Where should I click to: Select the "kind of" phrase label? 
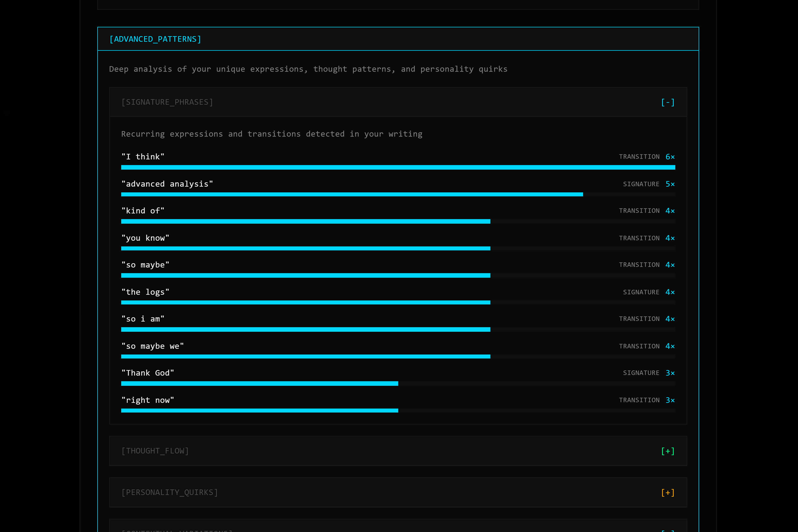click(143, 211)
